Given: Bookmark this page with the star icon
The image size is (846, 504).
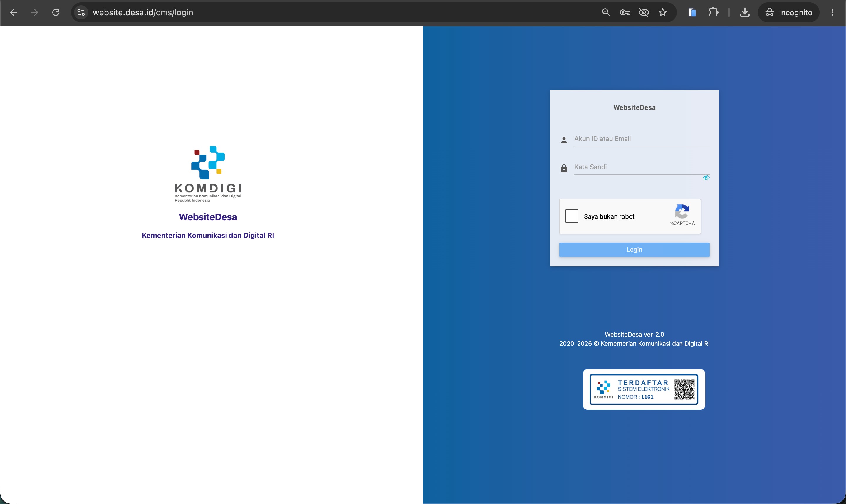Looking at the screenshot, I should [663, 13].
